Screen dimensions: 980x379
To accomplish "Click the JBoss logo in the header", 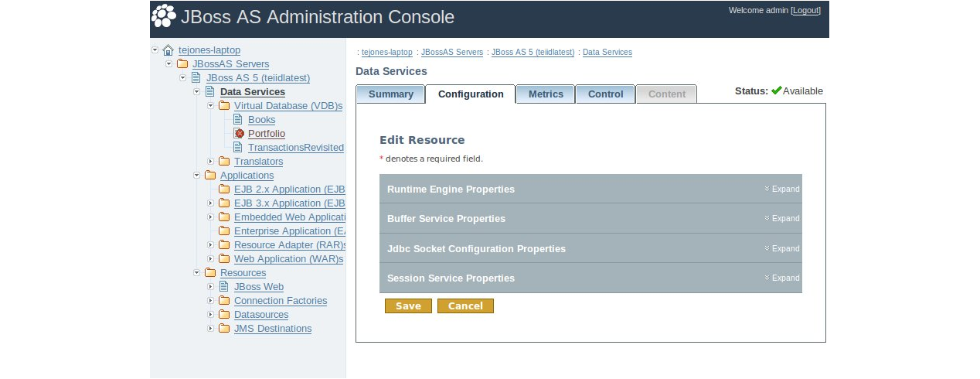I will click(x=164, y=15).
